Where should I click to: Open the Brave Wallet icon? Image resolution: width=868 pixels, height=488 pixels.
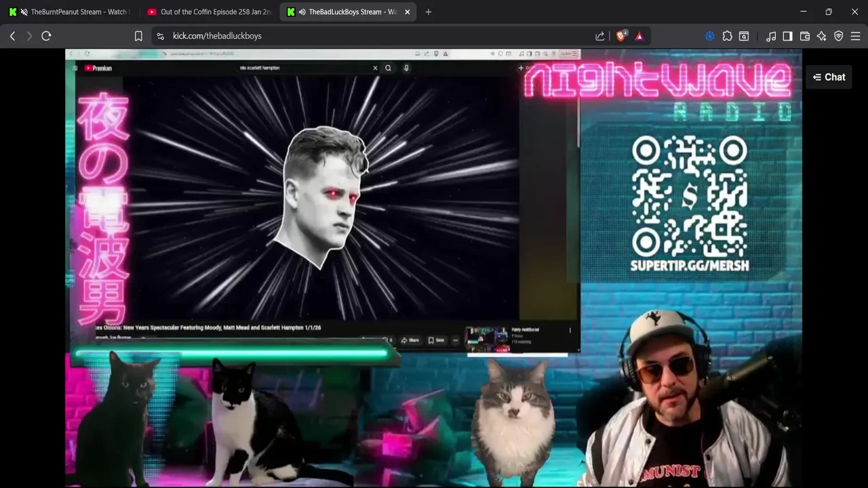(805, 36)
